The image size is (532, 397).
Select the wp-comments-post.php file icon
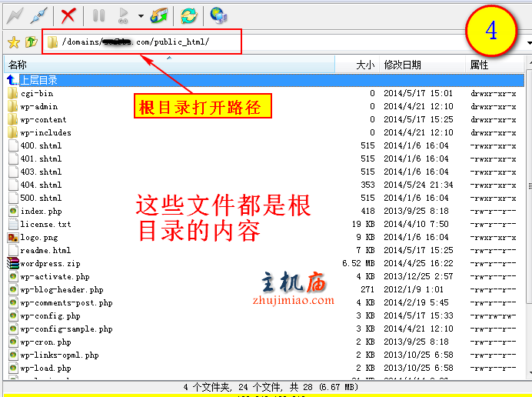click(x=13, y=302)
